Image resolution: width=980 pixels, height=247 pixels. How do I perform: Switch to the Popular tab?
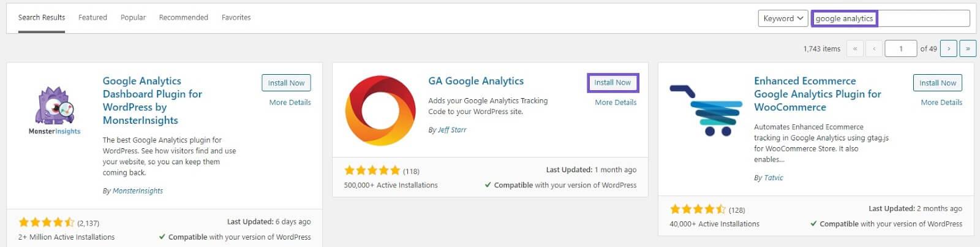133,17
